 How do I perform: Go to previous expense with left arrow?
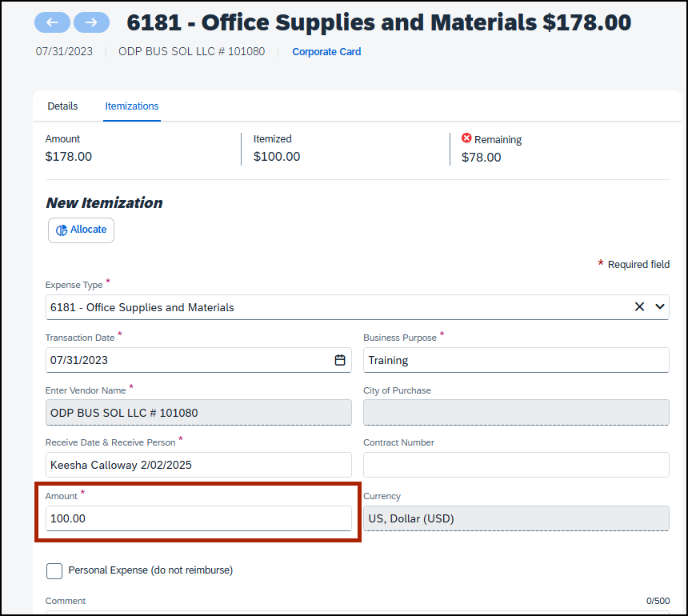coord(52,22)
